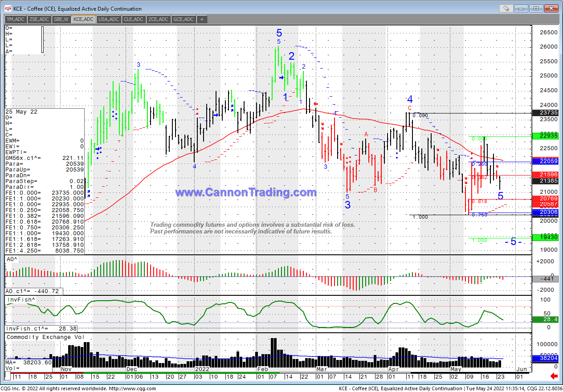This screenshot has width=563, height=392.
Task: Switch to the USA,ADC tab
Action: point(108,19)
